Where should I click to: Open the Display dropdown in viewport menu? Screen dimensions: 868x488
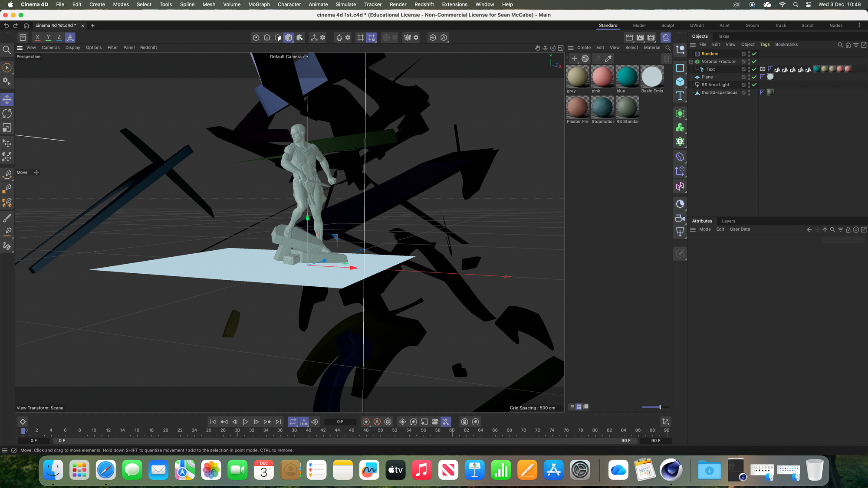click(72, 48)
